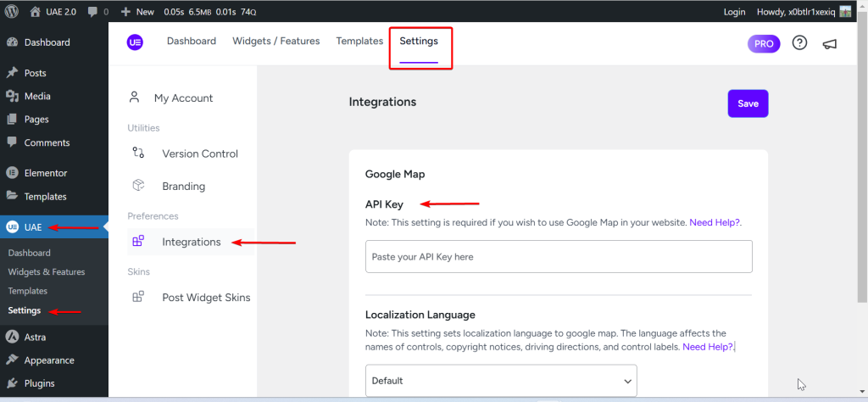Save the Integrations settings
The height and width of the screenshot is (402, 868).
[748, 103]
